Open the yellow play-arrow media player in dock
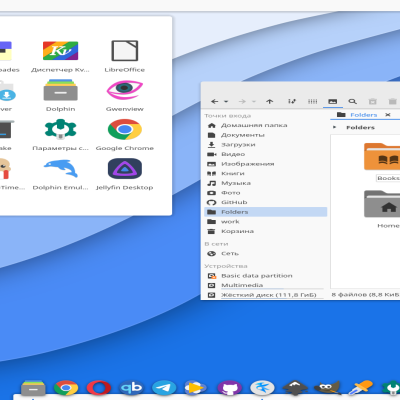Viewport: 400px width, 400px height. (x=197, y=388)
